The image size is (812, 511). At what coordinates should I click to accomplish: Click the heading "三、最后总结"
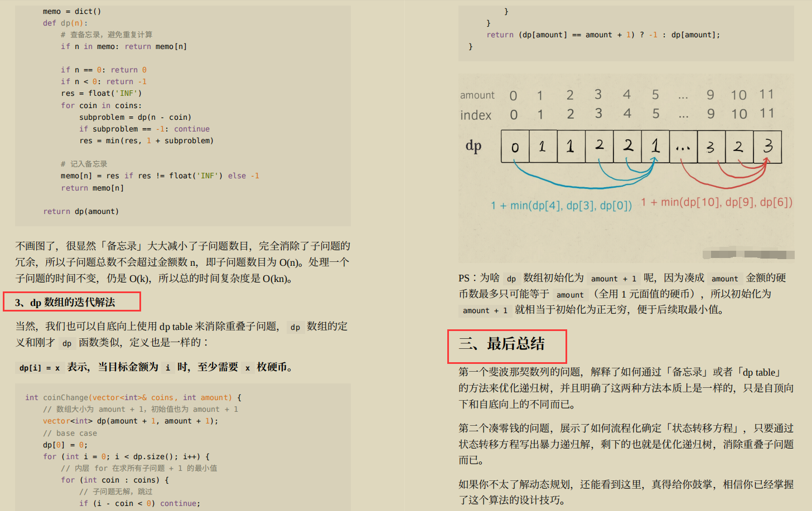click(x=501, y=344)
